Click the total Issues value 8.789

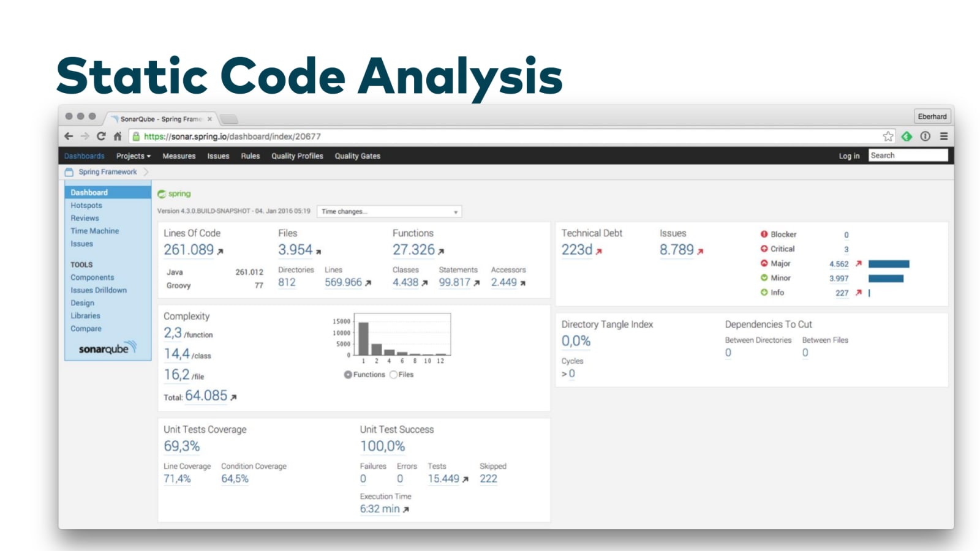click(x=676, y=250)
